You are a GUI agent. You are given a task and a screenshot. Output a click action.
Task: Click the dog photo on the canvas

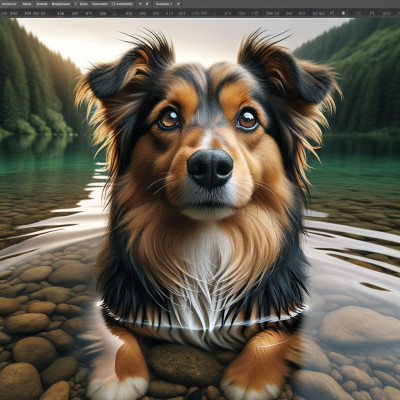point(200,209)
